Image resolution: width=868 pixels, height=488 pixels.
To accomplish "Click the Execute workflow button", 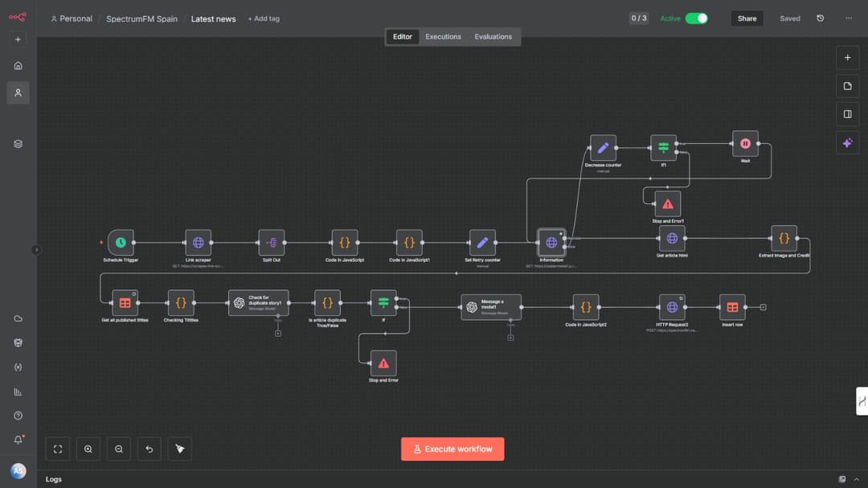I will [452, 449].
